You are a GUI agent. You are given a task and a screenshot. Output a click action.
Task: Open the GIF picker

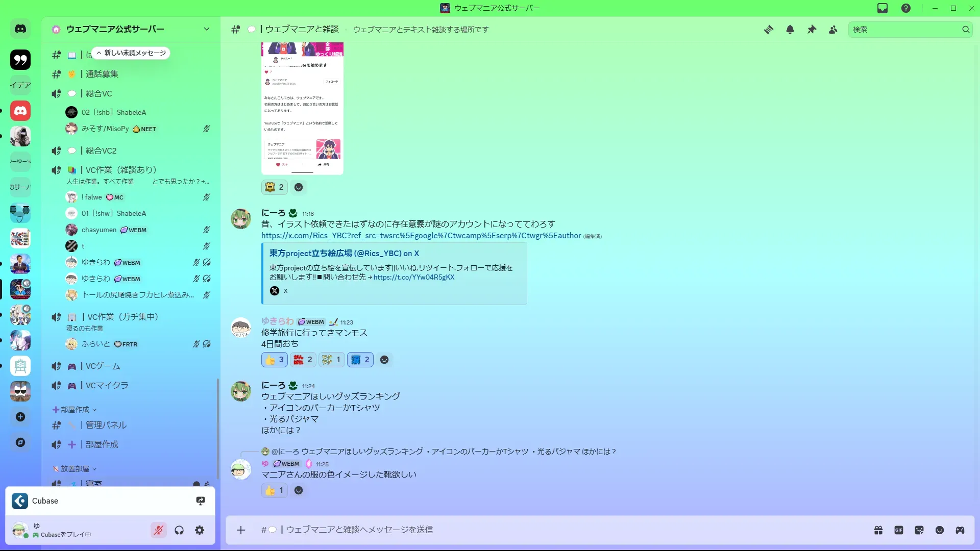pos(899,530)
